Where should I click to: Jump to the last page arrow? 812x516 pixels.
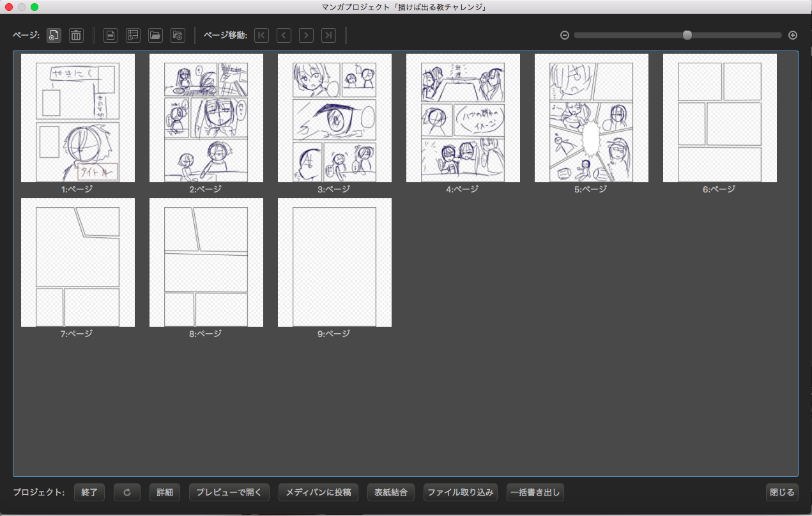pyautogui.click(x=328, y=36)
